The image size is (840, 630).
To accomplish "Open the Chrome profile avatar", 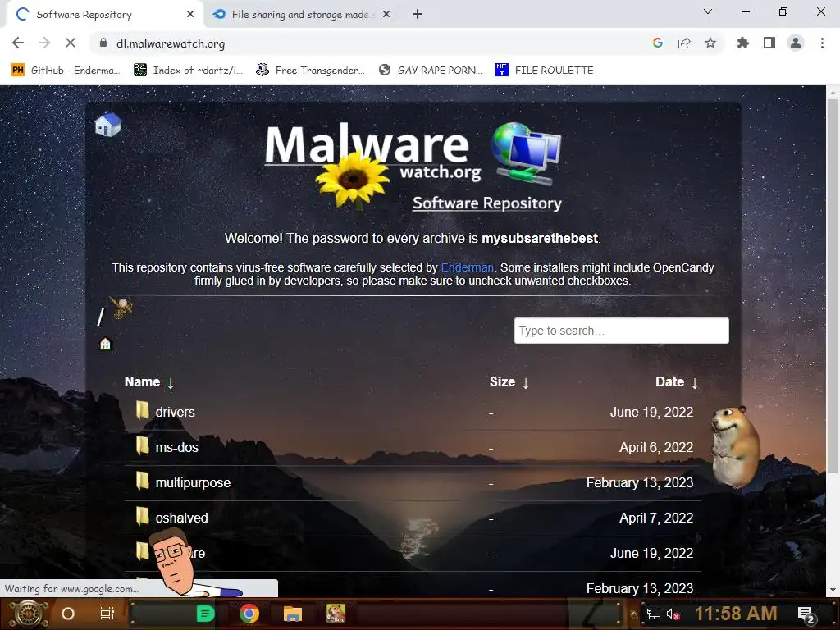I will pyautogui.click(x=796, y=43).
